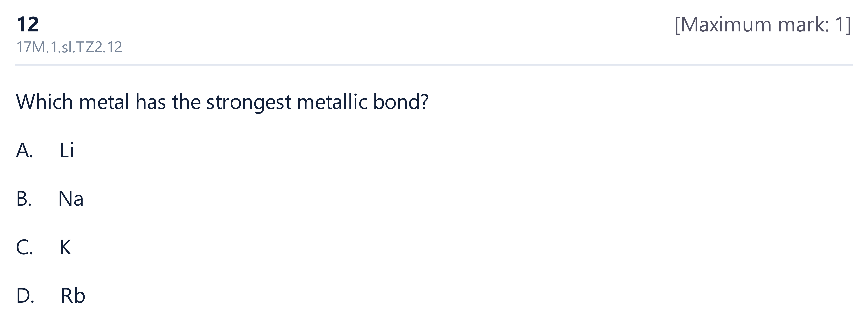This screenshot has width=868, height=318.
Task: Select answer option letter C.
Action: click(x=24, y=247)
